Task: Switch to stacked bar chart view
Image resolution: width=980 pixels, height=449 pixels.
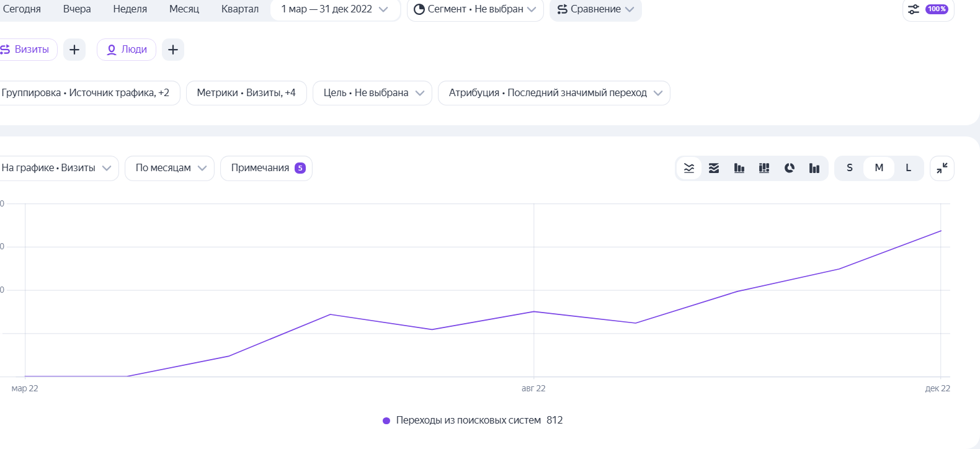Action: [764, 168]
